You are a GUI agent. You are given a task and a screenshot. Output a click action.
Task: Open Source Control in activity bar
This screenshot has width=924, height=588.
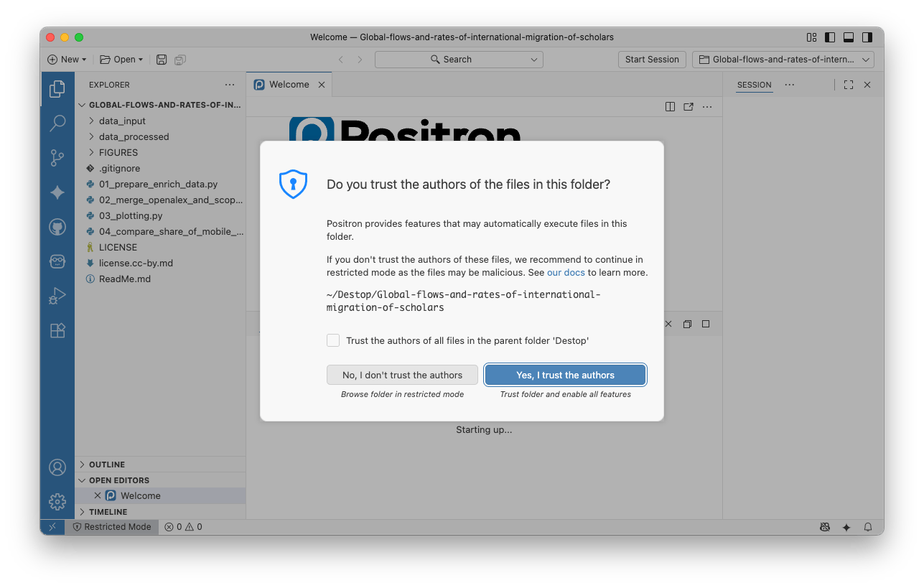tap(57, 158)
